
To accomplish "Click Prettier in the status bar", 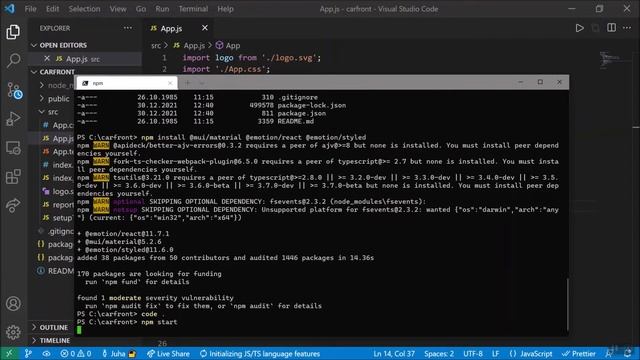I will click(579, 353).
